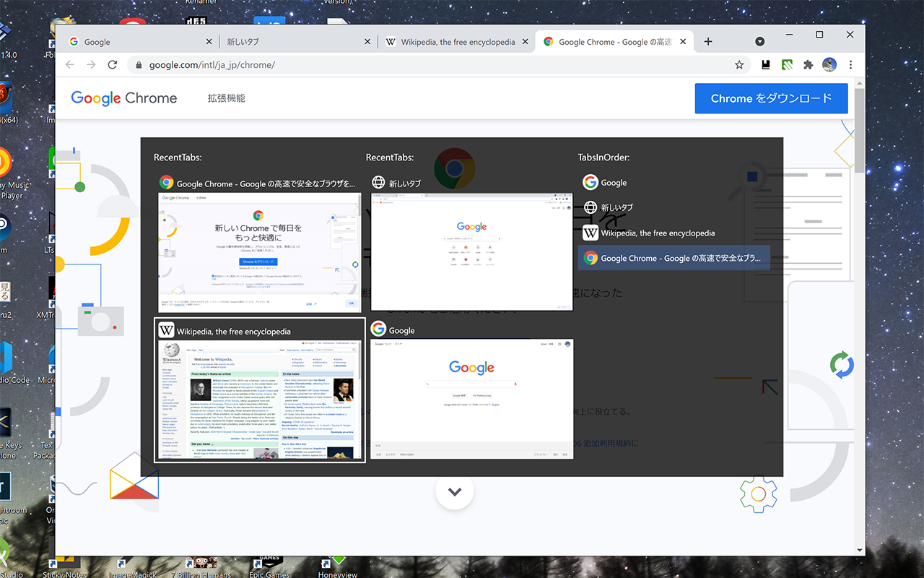Image resolution: width=924 pixels, height=578 pixels.
Task: Select Google Chrome thumbnail in RecentTabs
Action: (260, 252)
